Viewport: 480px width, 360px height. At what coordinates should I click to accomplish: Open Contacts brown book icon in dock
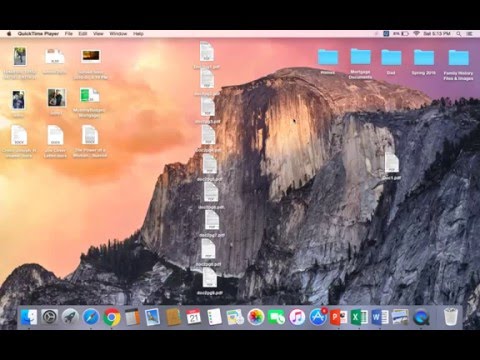tap(173, 317)
